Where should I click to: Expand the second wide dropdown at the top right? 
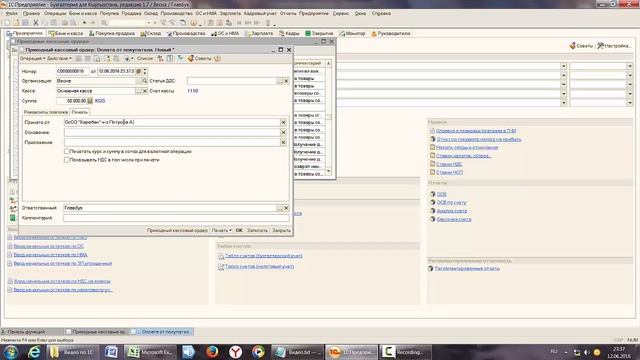tap(564, 75)
